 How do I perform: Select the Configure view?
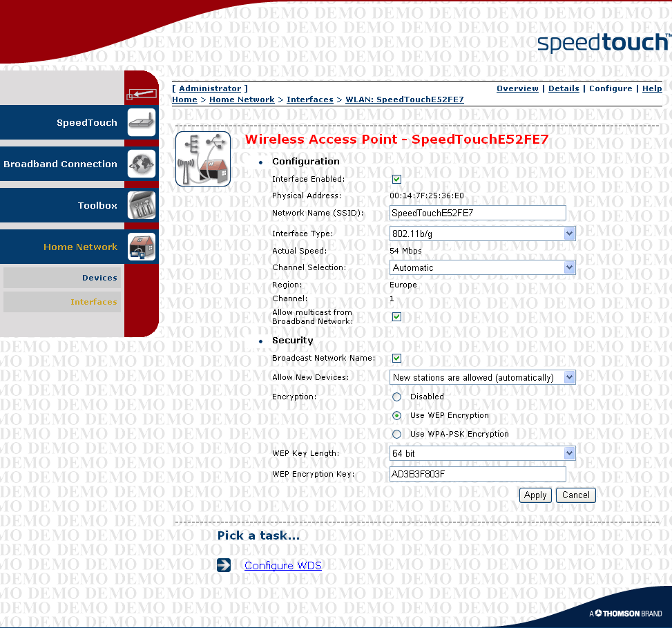pyautogui.click(x=611, y=88)
